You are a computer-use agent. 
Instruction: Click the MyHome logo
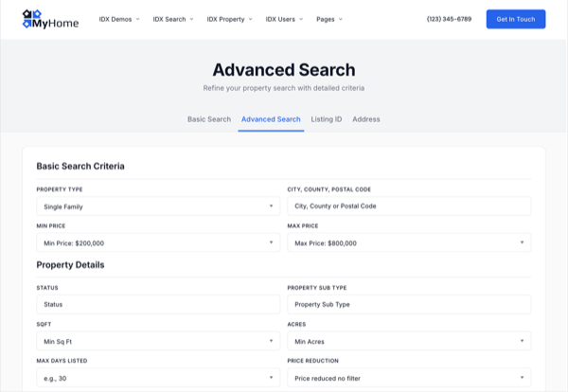pos(50,19)
